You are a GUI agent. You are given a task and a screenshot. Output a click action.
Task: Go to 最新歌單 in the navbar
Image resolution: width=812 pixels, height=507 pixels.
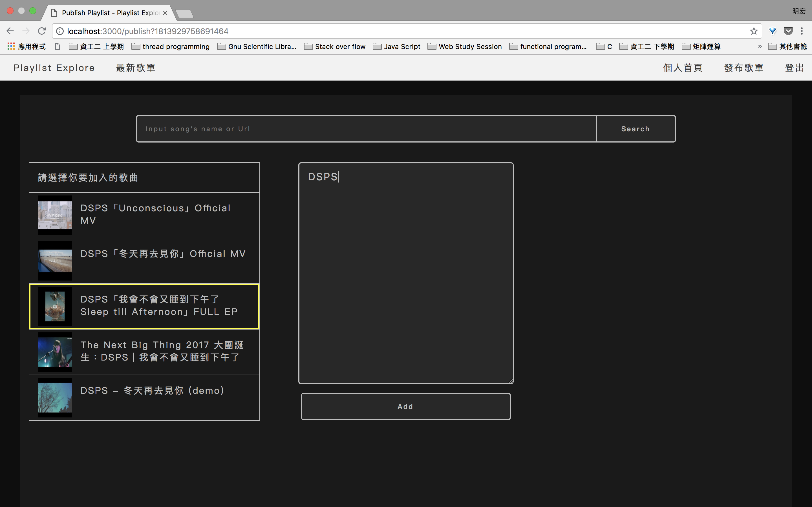[x=136, y=68]
